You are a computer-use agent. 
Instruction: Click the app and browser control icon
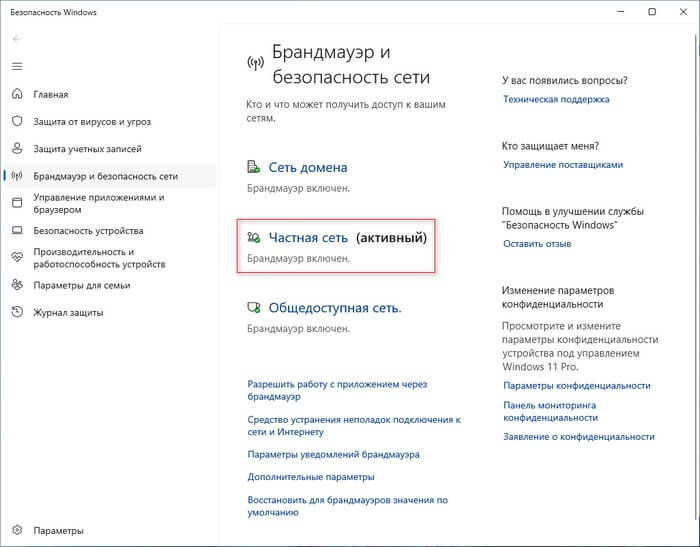pyautogui.click(x=16, y=203)
